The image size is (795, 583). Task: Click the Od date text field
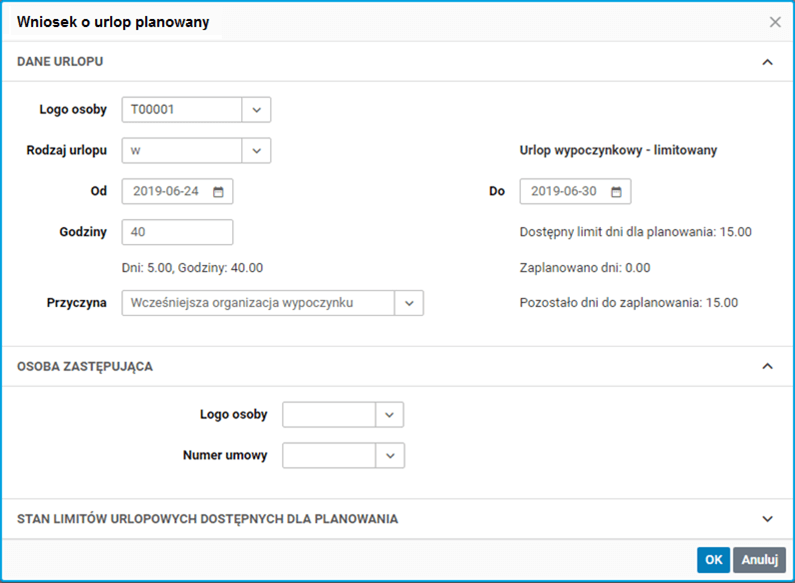coord(166,191)
